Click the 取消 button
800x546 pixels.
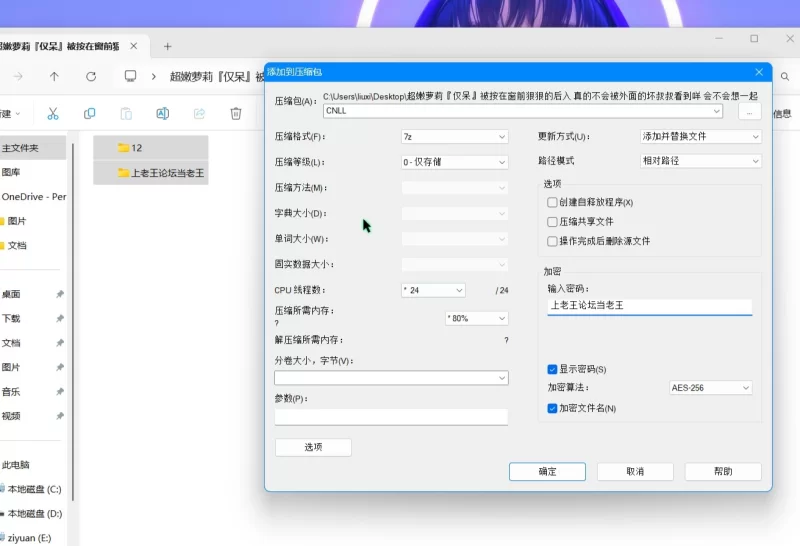click(635, 471)
